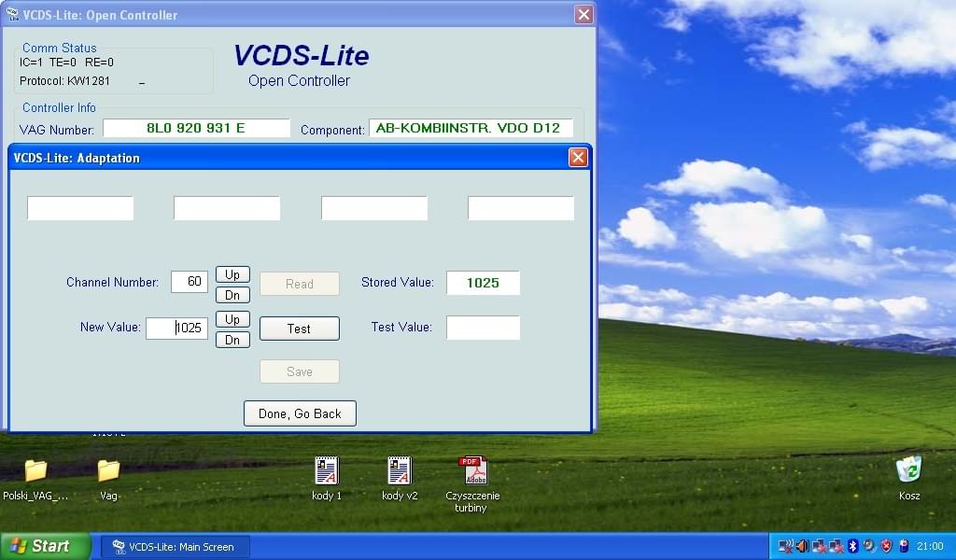Click the empty Test Value field
This screenshot has width=956, height=560.
click(483, 328)
